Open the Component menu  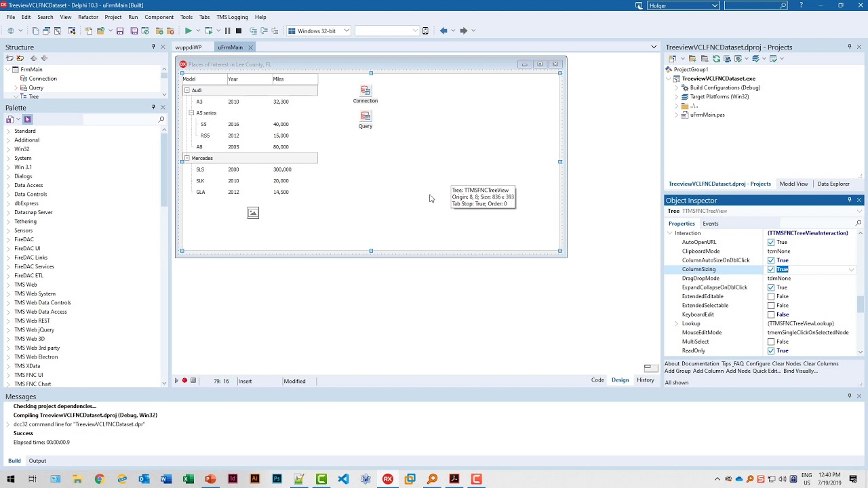pos(159,17)
